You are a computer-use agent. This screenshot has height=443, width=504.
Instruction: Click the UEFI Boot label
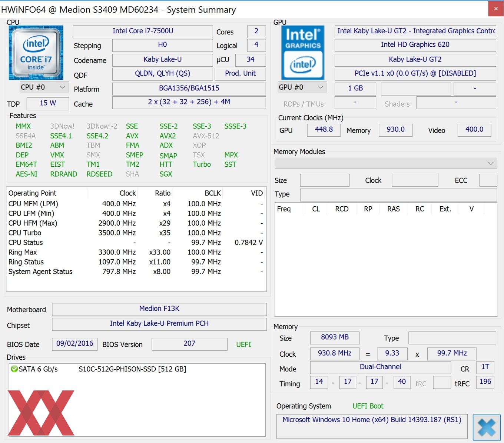point(368,406)
